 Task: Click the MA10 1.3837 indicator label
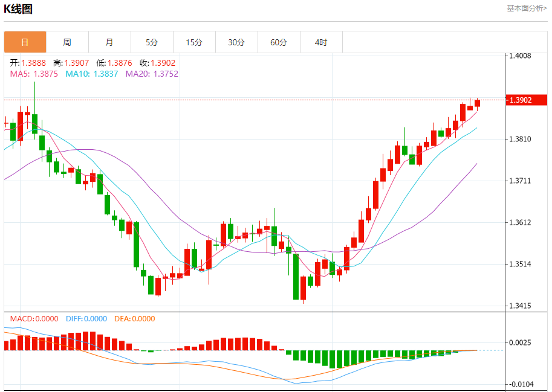pyautogui.click(x=92, y=74)
